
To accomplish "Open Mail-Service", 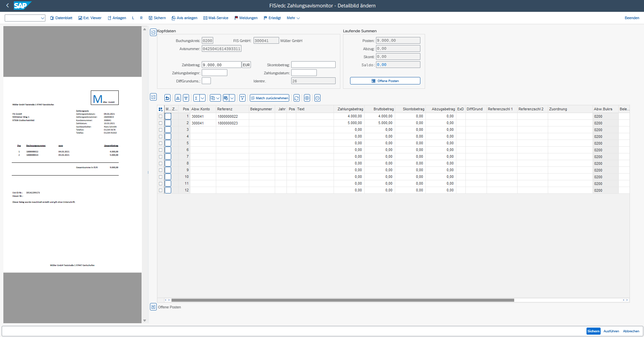I will point(216,18).
